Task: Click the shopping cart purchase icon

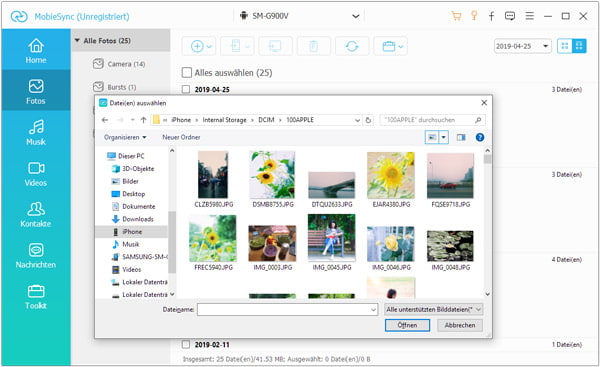Action: click(x=456, y=16)
